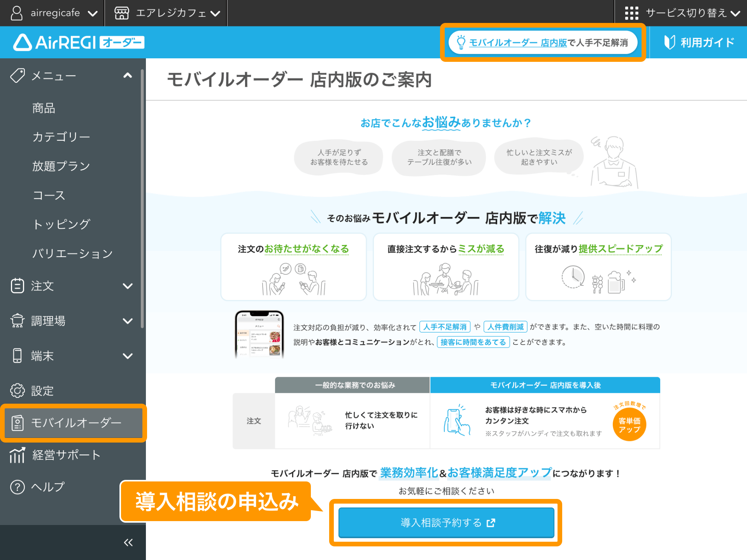Select バリエーション in the sidebar
Image resolution: width=747 pixels, height=560 pixels.
point(72,254)
